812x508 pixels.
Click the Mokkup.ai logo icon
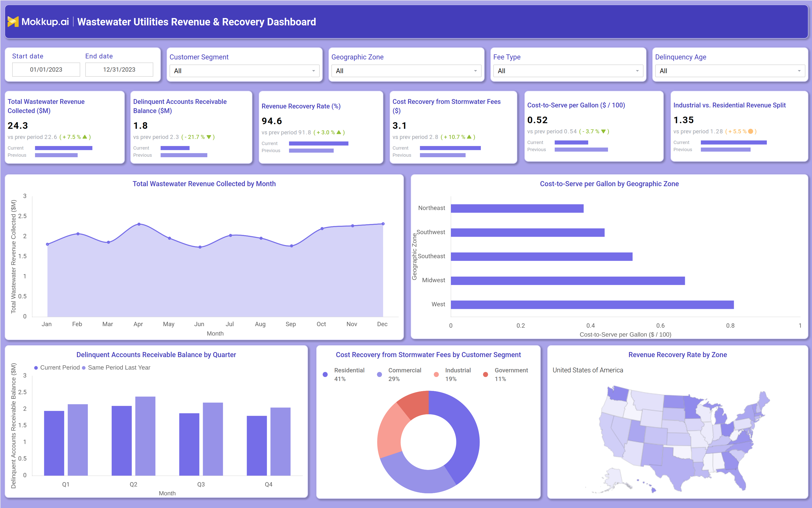click(13, 22)
